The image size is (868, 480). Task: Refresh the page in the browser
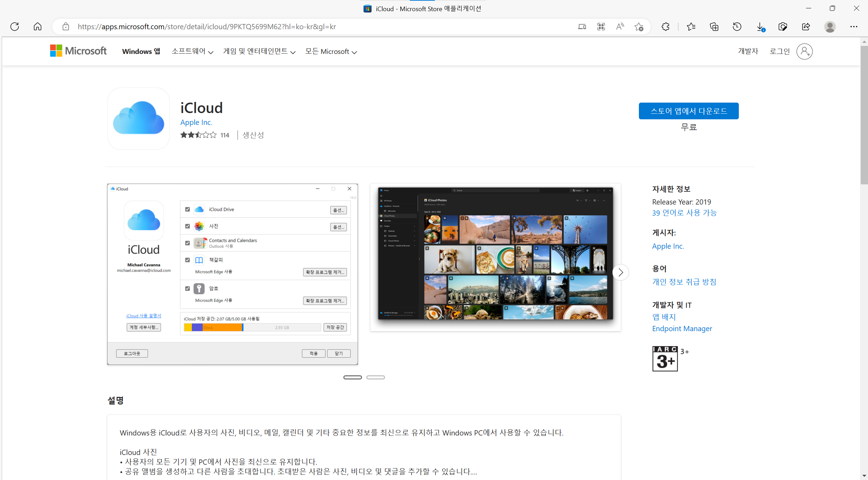point(15,27)
